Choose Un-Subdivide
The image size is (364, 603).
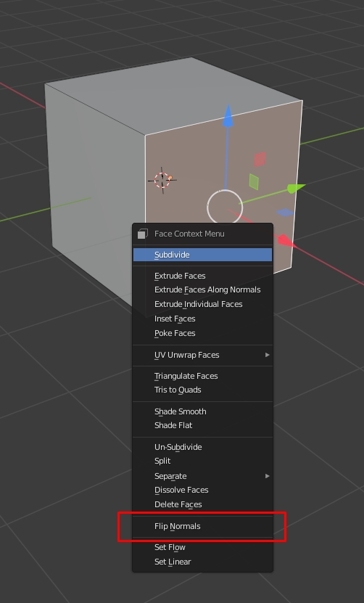pos(202,447)
